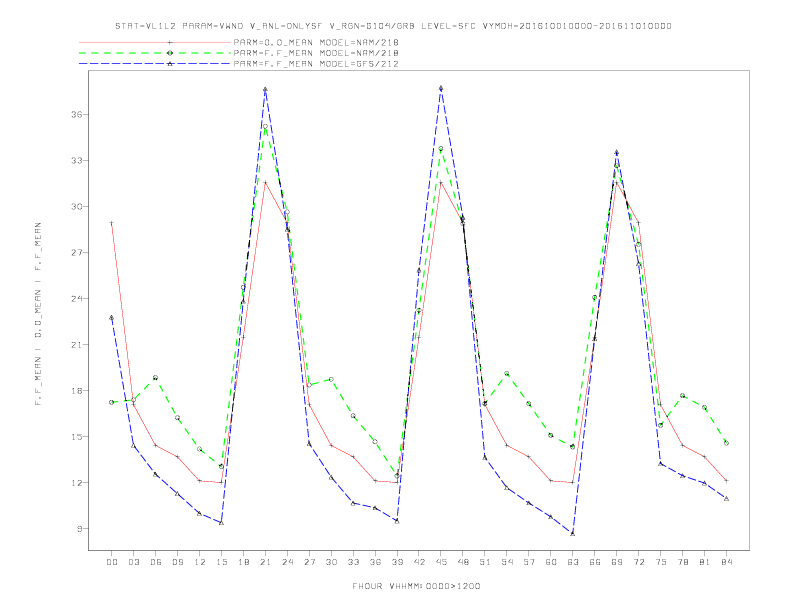Click x-axis tick label 54
The height and width of the screenshot is (612, 792).
507,562
